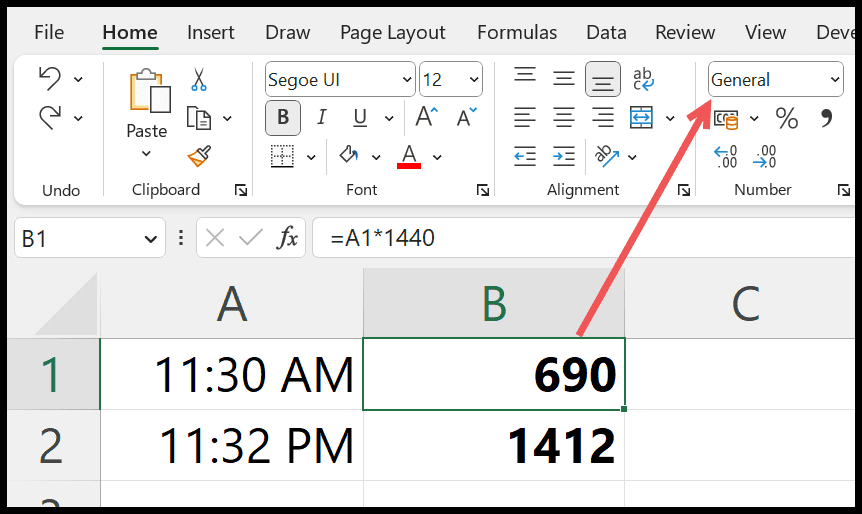
Task: Open Clipboard dialog launcher
Action: [x=240, y=190]
